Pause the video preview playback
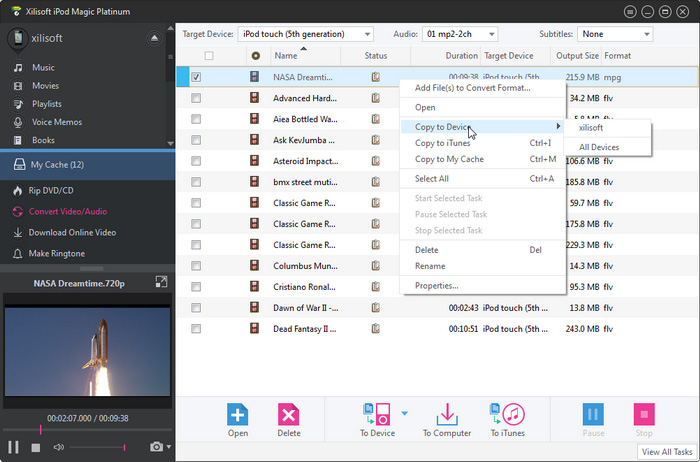The image size is (700, 462). pyautogui.click(x=14, y=447)
